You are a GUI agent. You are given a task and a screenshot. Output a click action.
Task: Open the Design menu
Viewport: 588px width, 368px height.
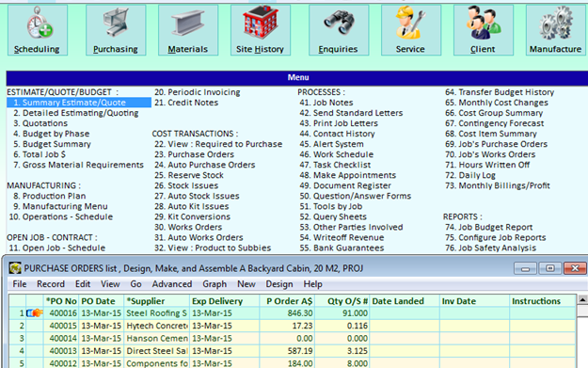[279, 284]
